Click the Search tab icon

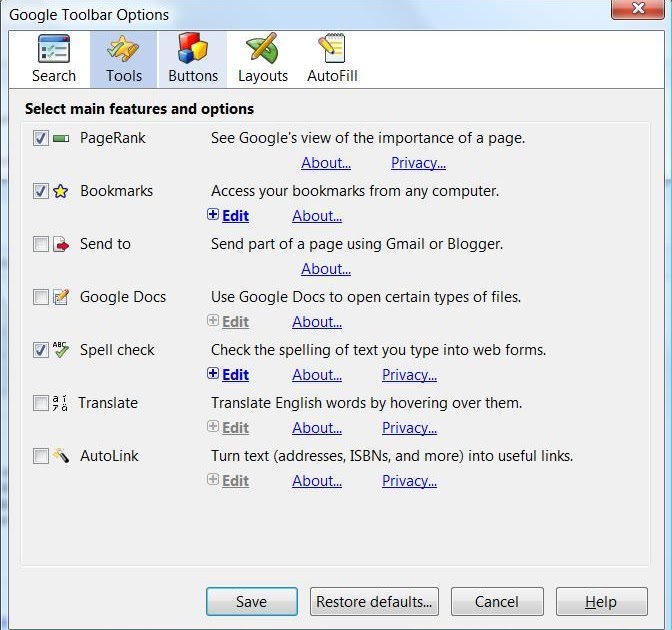(54, 49)
